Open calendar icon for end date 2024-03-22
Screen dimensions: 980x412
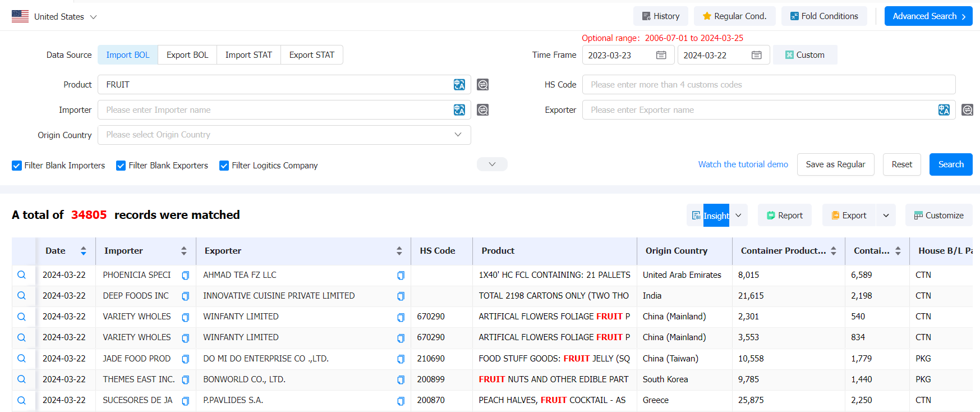tap(756, 55)
